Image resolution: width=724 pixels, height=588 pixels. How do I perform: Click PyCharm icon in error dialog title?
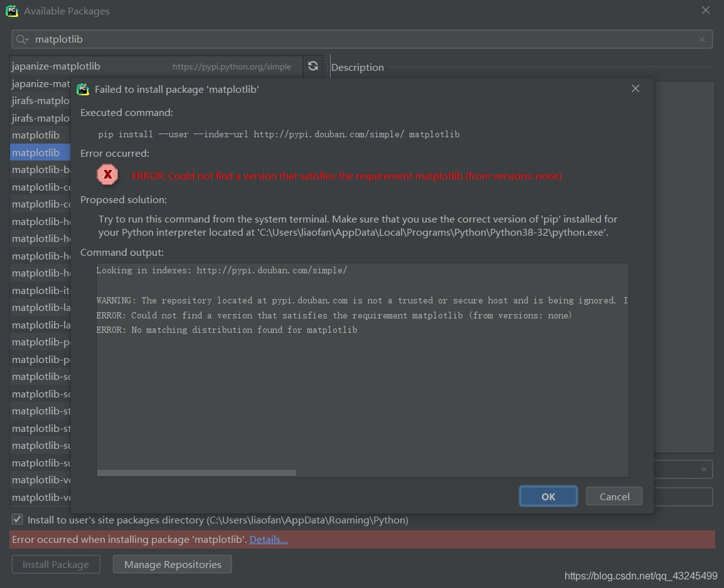point(83,90)
